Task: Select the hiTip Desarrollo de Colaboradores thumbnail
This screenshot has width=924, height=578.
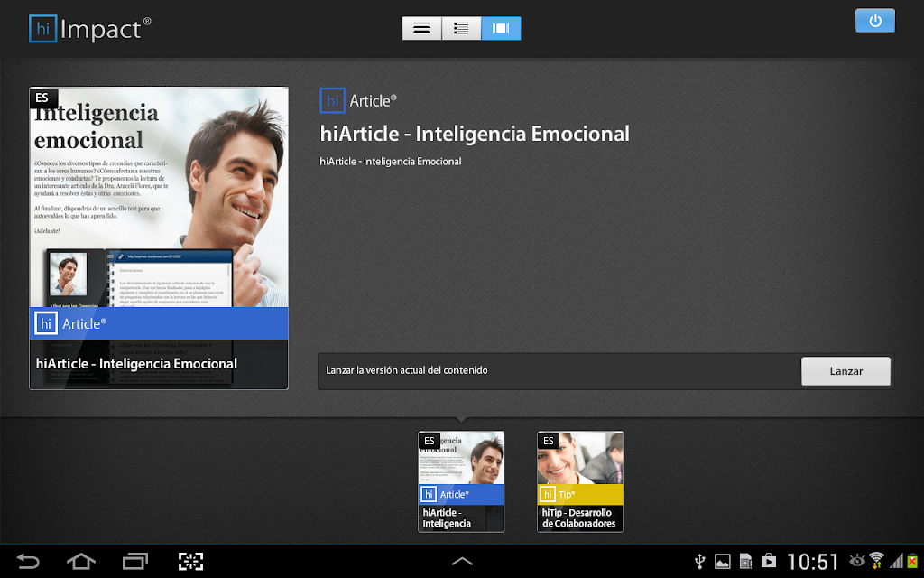Action: (580, 481)
